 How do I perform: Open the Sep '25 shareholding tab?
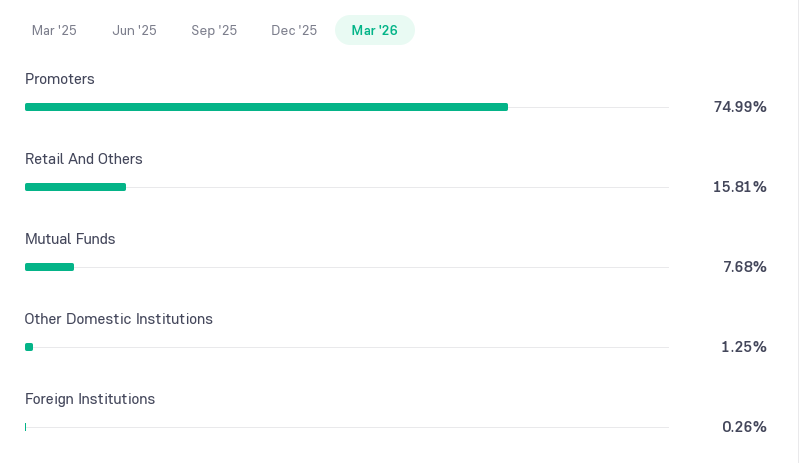tap(214, 31)
